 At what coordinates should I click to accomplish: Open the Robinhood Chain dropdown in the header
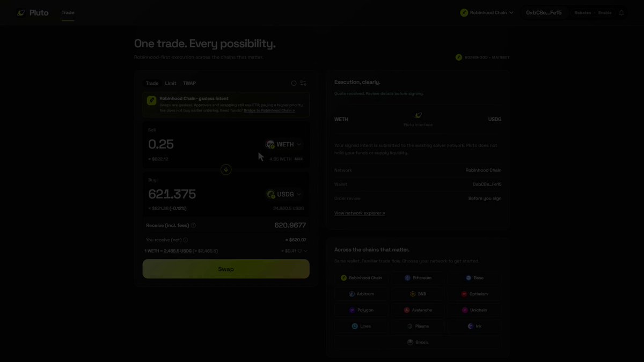click(487, 12)
